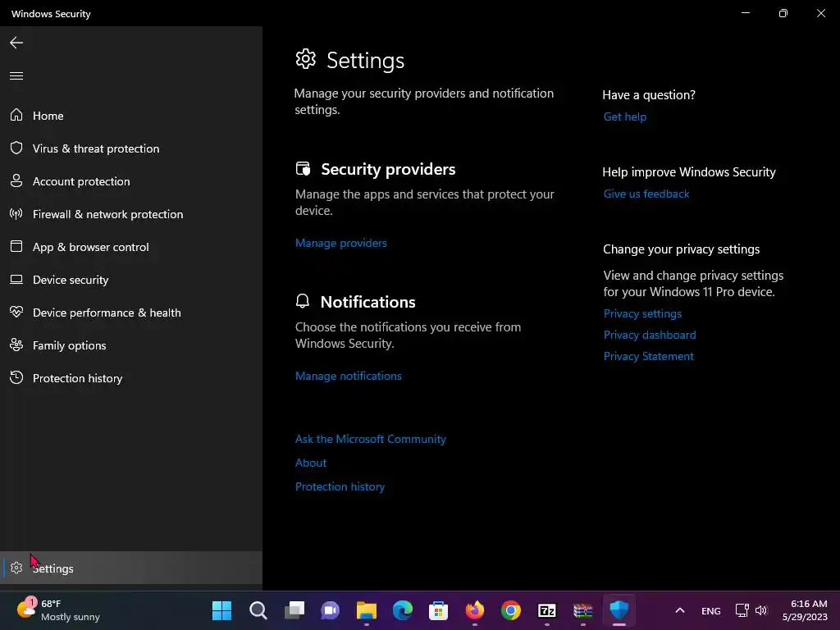Open Privacy settings link

pos(642,313)
